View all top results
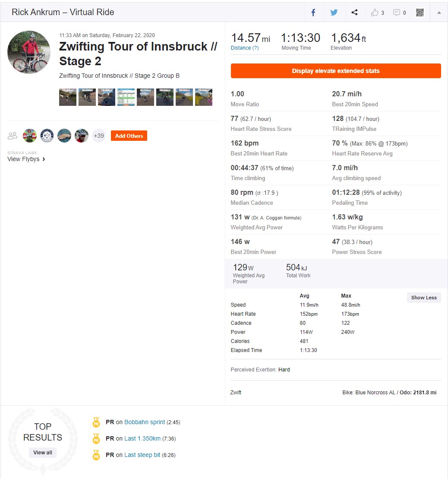The image size is (448, 479). (x=43, y=452)
